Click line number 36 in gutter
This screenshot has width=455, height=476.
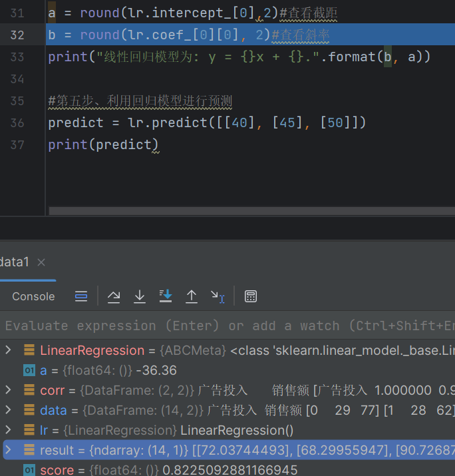[x=17, y=123]
